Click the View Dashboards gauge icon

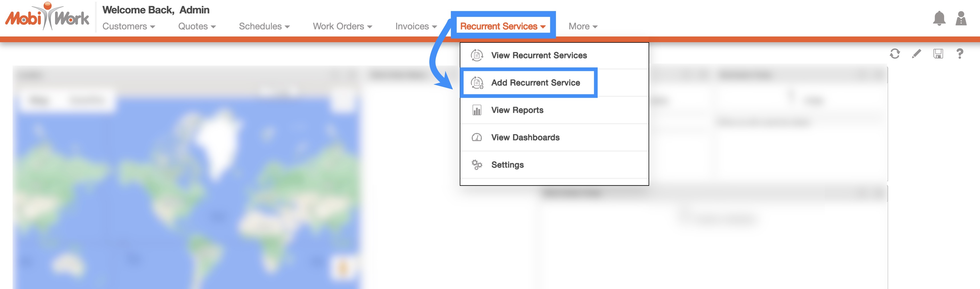coord(477,137)
